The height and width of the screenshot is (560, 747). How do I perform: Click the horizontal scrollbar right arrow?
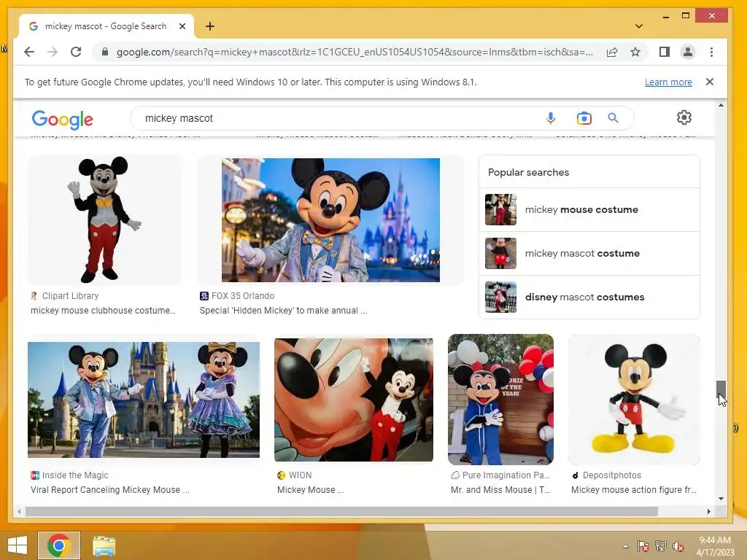(709, 511)
